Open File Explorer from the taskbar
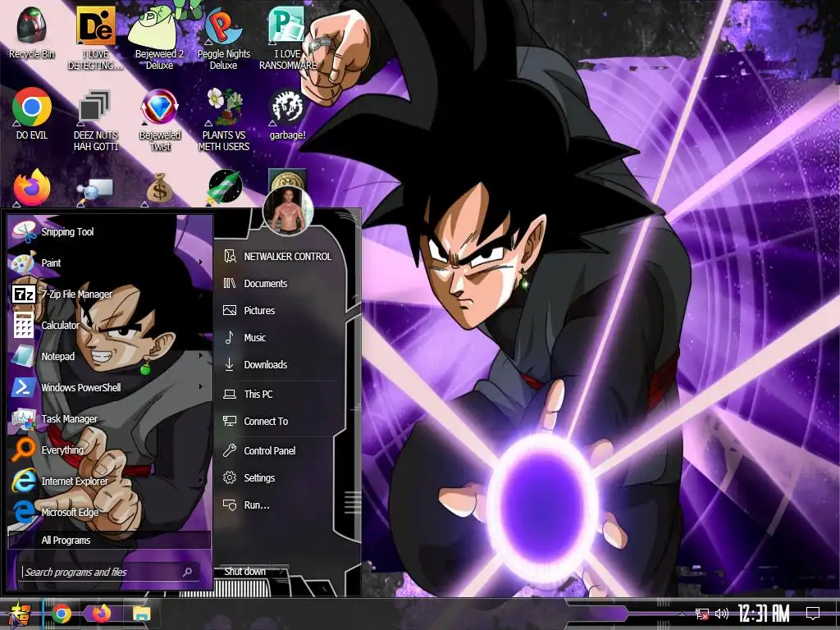The width and height of the screenshot is (840, 630). (x=141, y=614)
